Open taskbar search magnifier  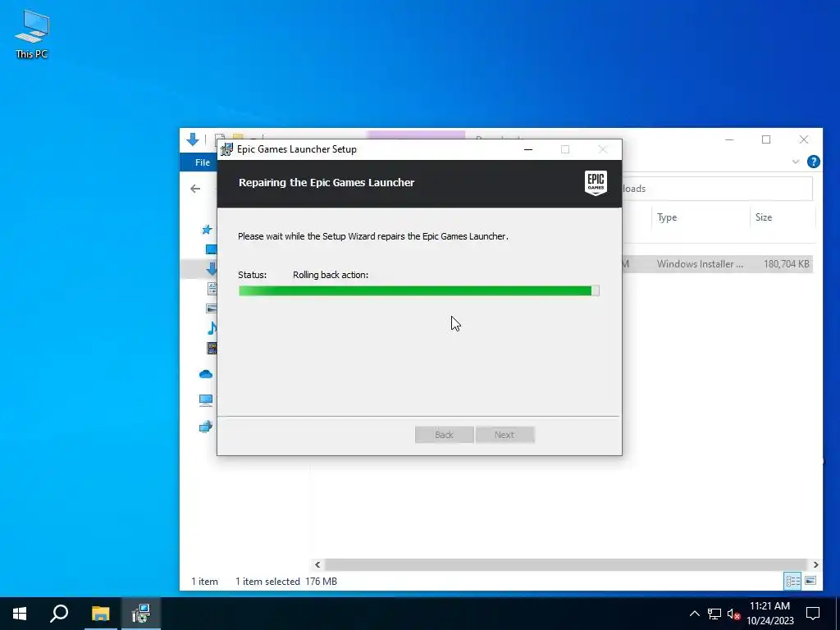[x=59, y=614]
